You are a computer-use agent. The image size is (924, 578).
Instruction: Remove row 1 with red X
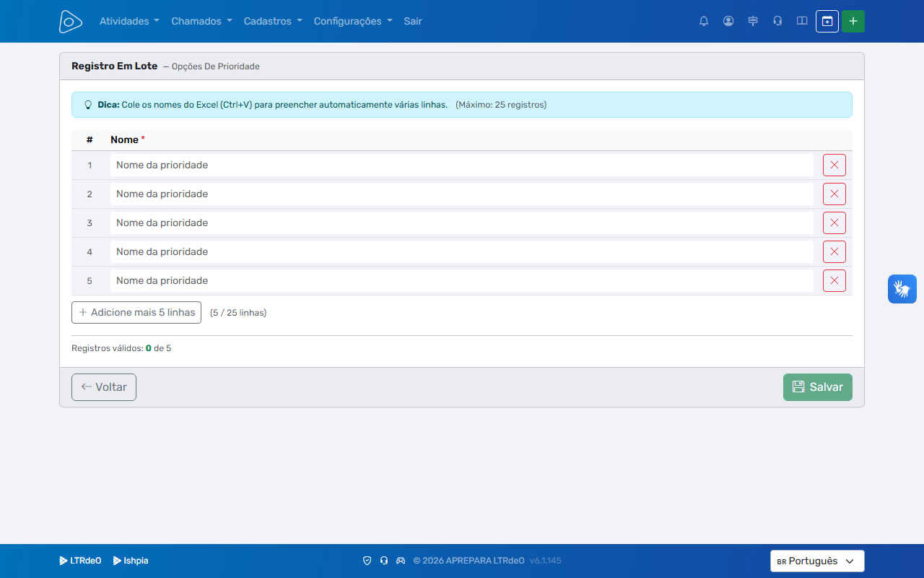coord(834,165)
